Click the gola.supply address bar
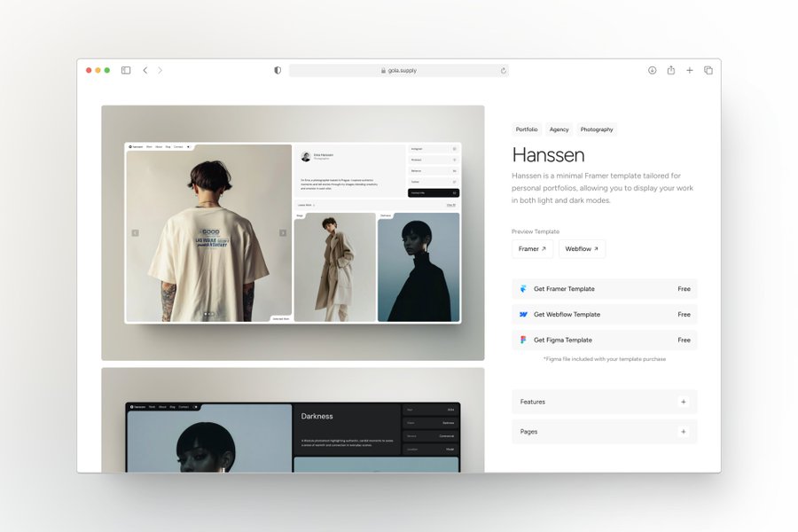798x532 pixels. pyautogui.click(x=398, y=71)
